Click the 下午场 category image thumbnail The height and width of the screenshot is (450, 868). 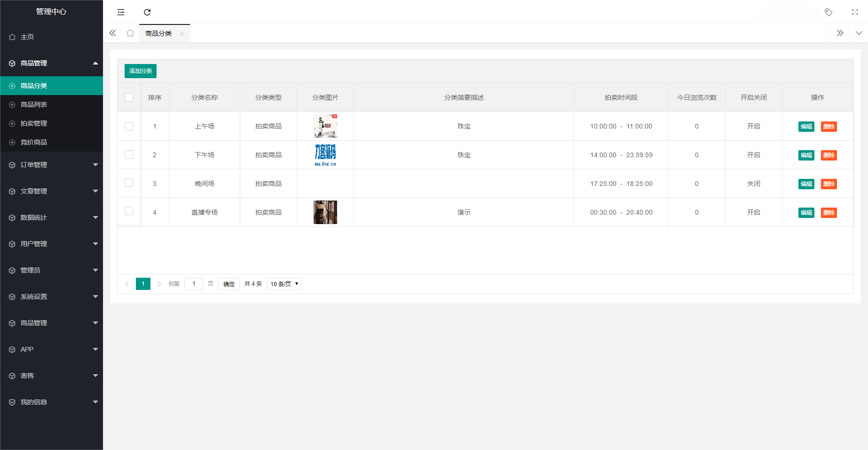click(x=325, y=155)
